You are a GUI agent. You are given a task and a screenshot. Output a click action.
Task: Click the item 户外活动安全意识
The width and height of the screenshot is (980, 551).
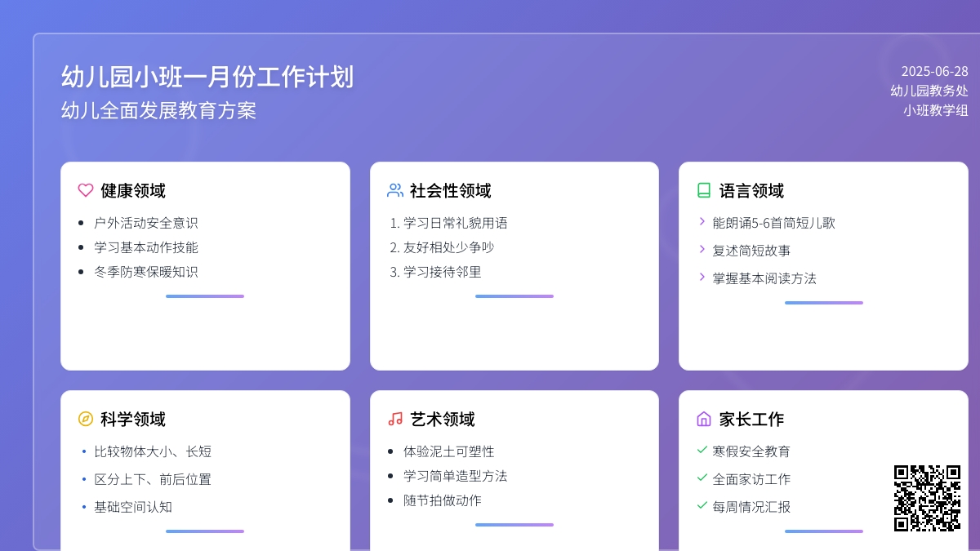coord(146,223)
